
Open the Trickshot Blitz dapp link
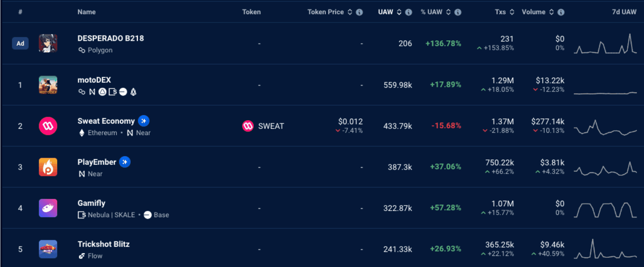(x=103, y=244)
